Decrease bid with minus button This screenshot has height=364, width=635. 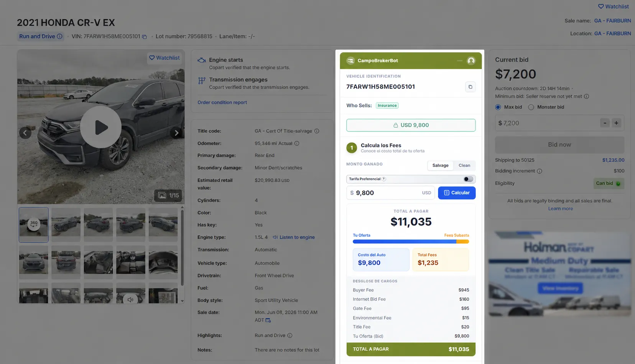coord(605,123)
